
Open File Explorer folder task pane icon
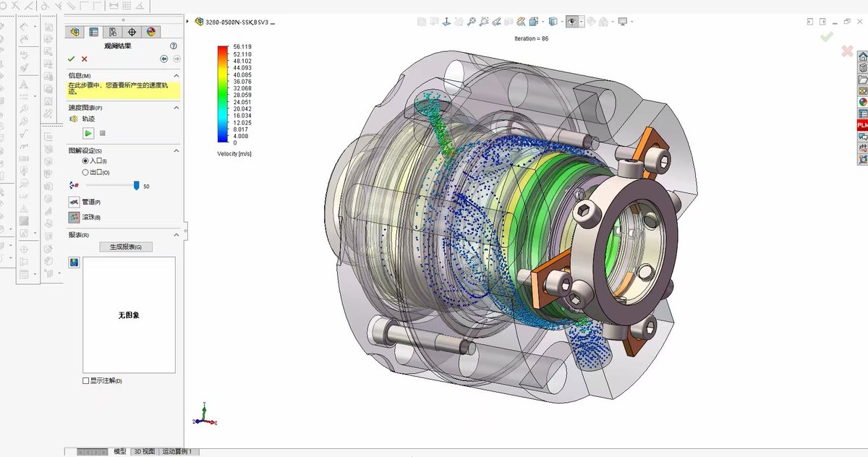pos(862,80)
